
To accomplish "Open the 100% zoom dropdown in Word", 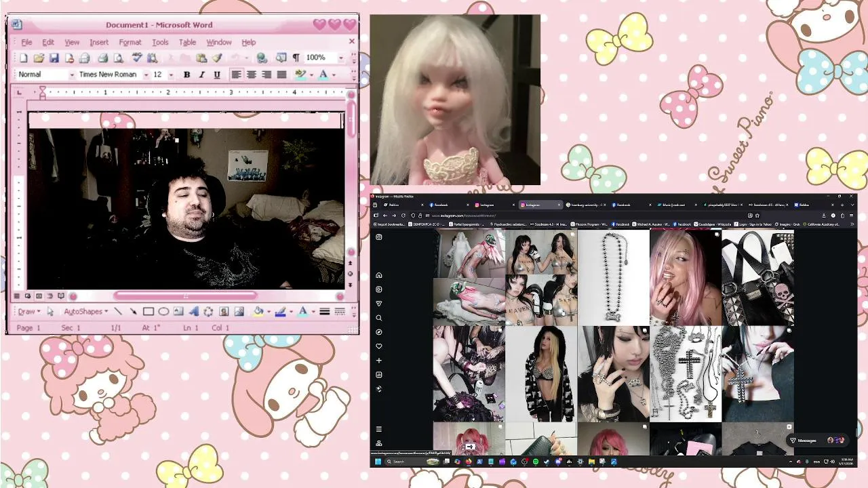I will pos(340,58).
